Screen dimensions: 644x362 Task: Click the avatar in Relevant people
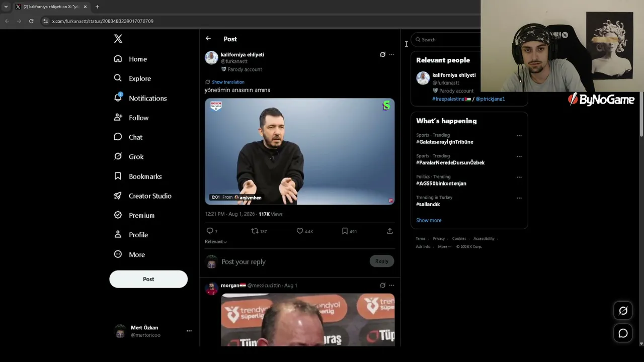[x=423, y=78]
